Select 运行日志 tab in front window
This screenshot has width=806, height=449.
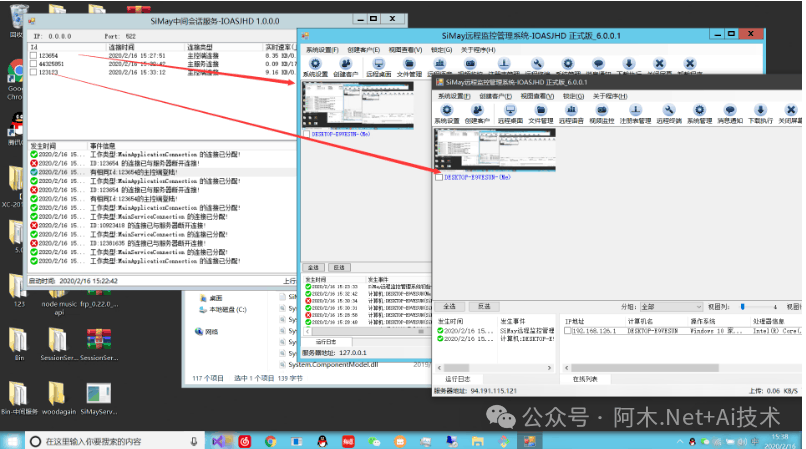[457, 379]
